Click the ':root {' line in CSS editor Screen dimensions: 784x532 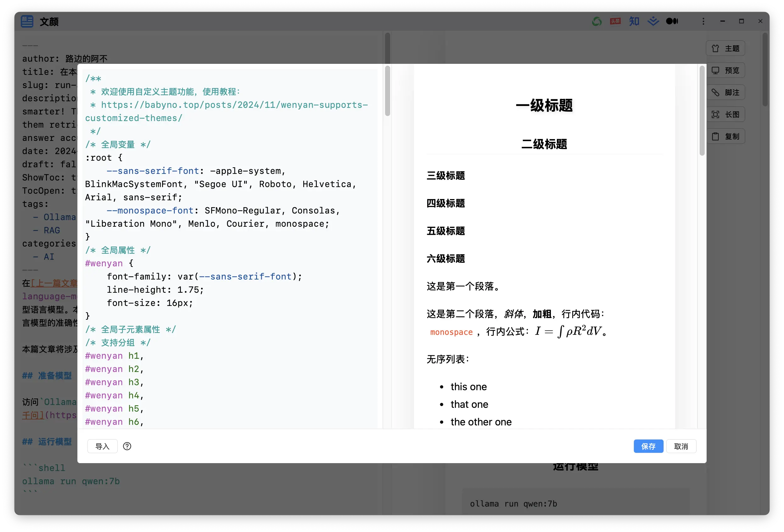(x=104, y=158)
